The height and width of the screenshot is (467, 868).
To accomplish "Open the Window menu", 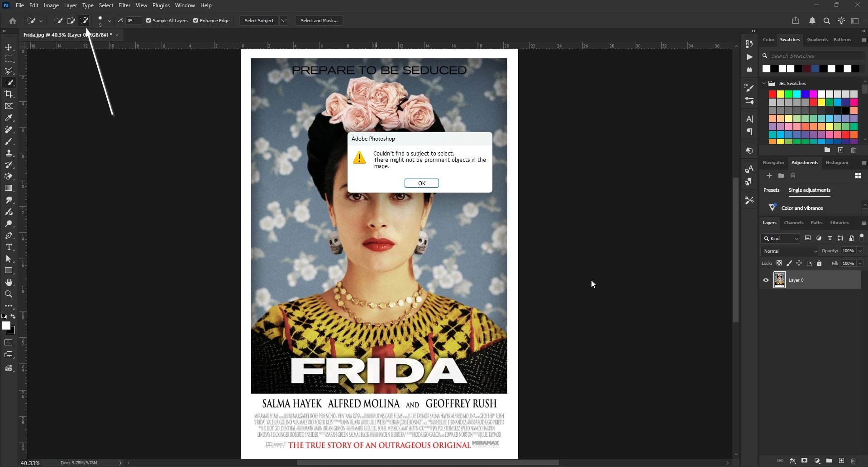I will [x=185, y=5].
